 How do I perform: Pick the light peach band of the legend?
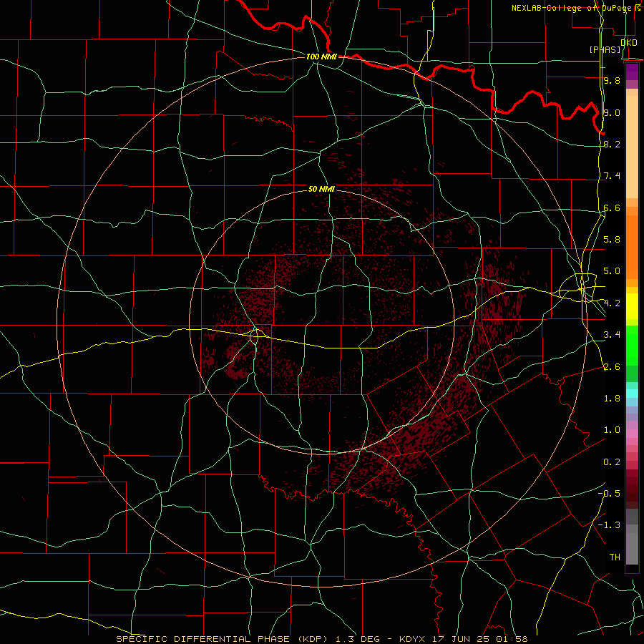(632, 147)
